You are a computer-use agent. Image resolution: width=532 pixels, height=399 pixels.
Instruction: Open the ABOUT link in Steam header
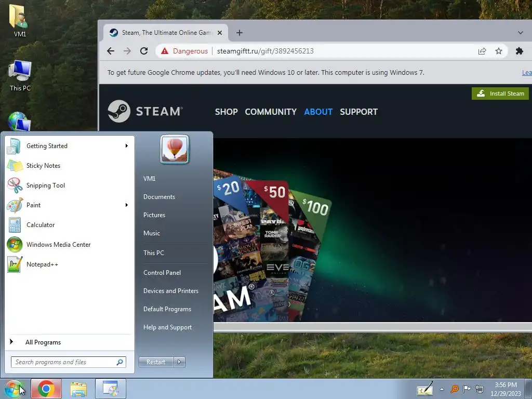318,112
